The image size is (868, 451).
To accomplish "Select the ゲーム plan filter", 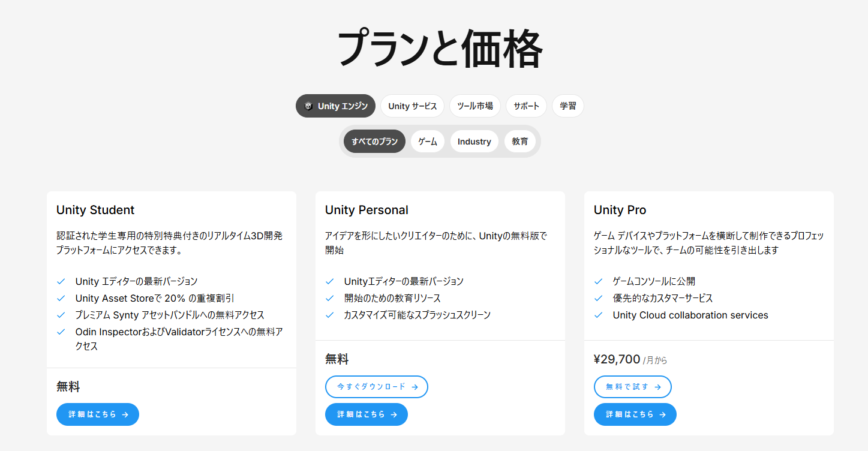I will pyautogui.click(x=427, y=141).
